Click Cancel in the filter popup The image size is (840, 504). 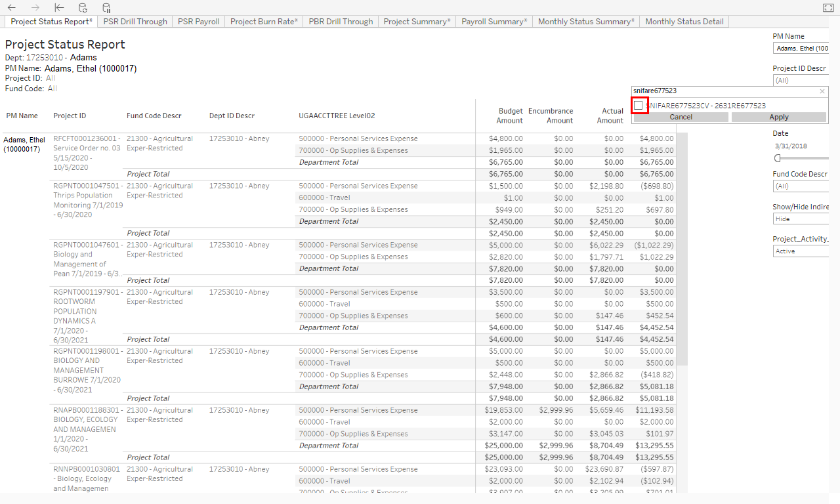(x=681, y=117)
